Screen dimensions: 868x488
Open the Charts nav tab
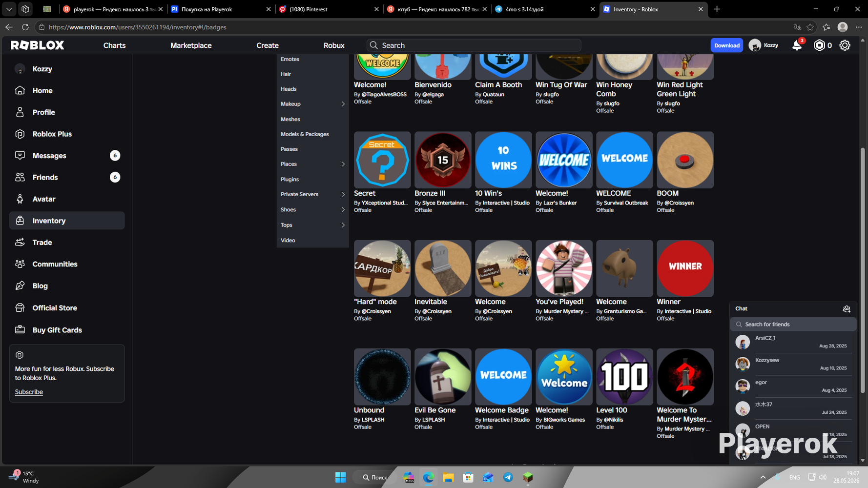pyautogui.click(x=114, y=45)
